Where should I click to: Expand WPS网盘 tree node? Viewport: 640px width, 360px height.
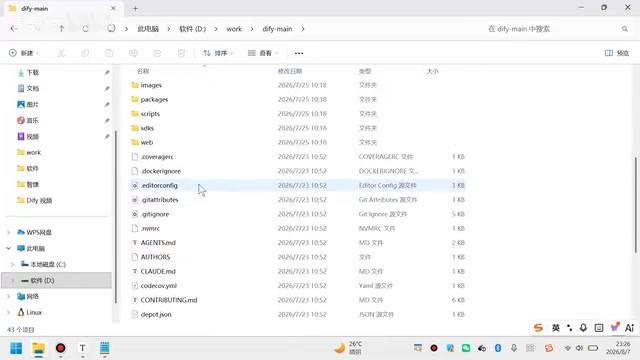point(9,232)
